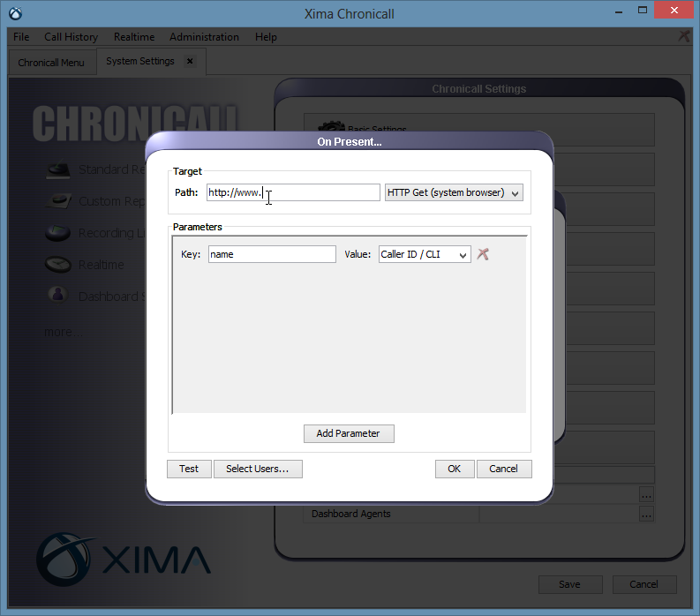Open the Administration menu
Screen dimensions: 700x616
tap(204, 37)
